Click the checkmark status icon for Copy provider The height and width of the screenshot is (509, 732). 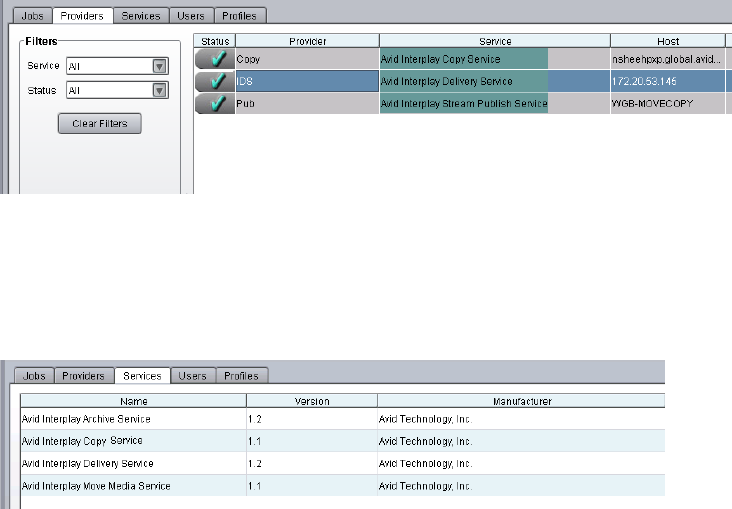[215, 59]
